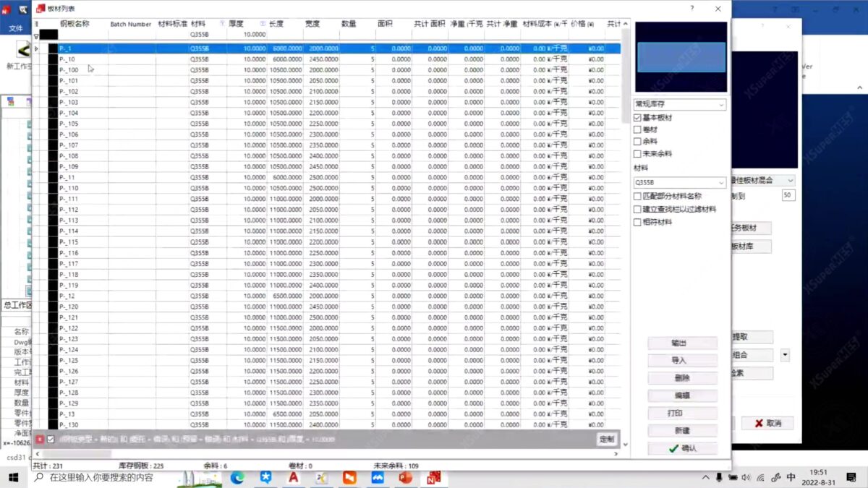This screenshot has width=868, height=488.
Task: Check the 未来余料 option
Action: coord(637,154)
